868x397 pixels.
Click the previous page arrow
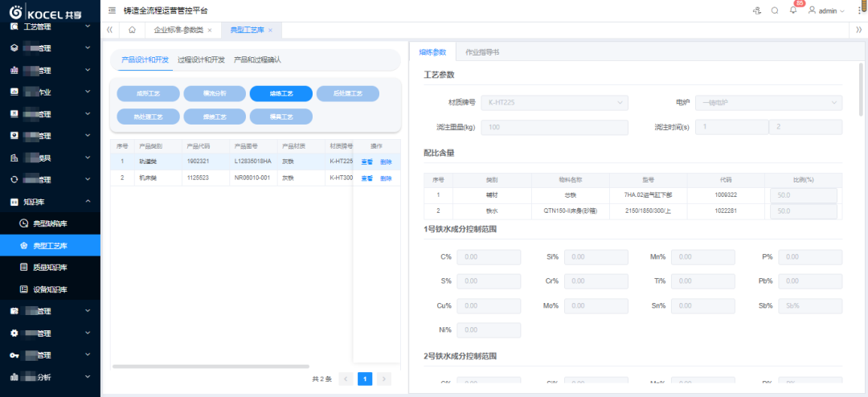pyautogui.click(x=346, y=379)
